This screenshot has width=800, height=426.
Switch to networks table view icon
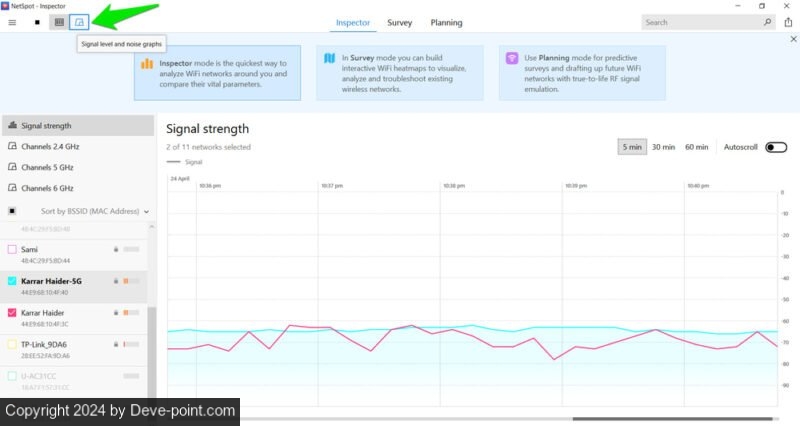(59, 21)
